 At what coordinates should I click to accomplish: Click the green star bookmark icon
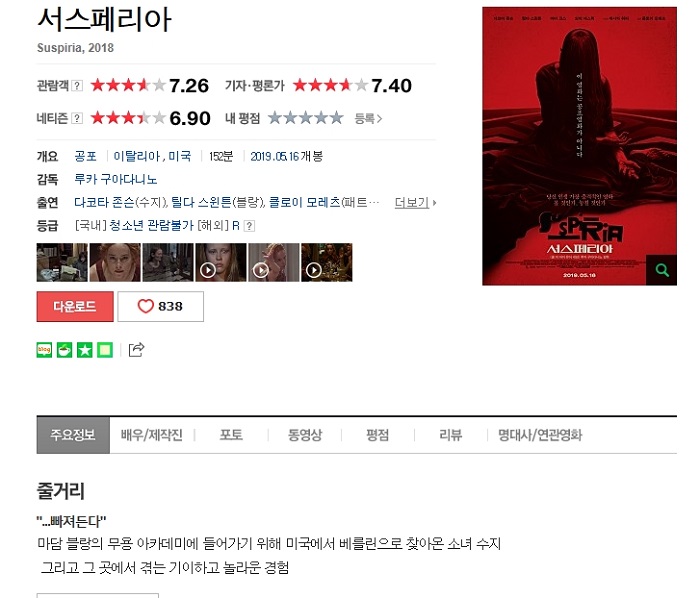pos(85,350)
